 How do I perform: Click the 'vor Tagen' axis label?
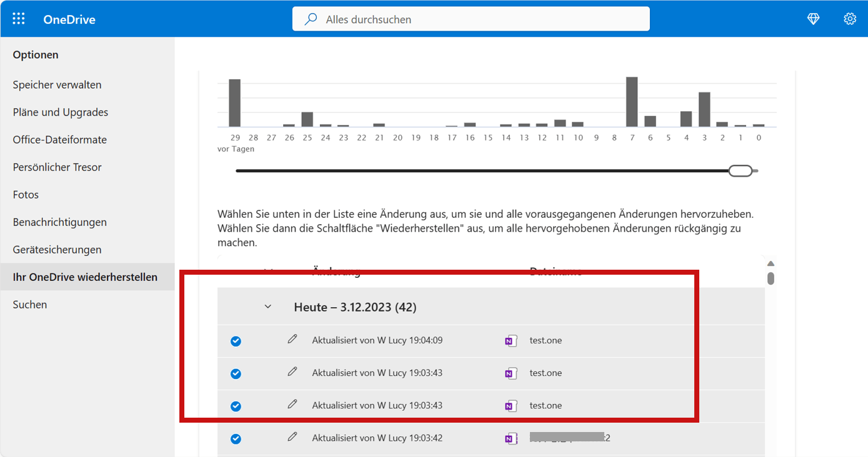(236, 149)
